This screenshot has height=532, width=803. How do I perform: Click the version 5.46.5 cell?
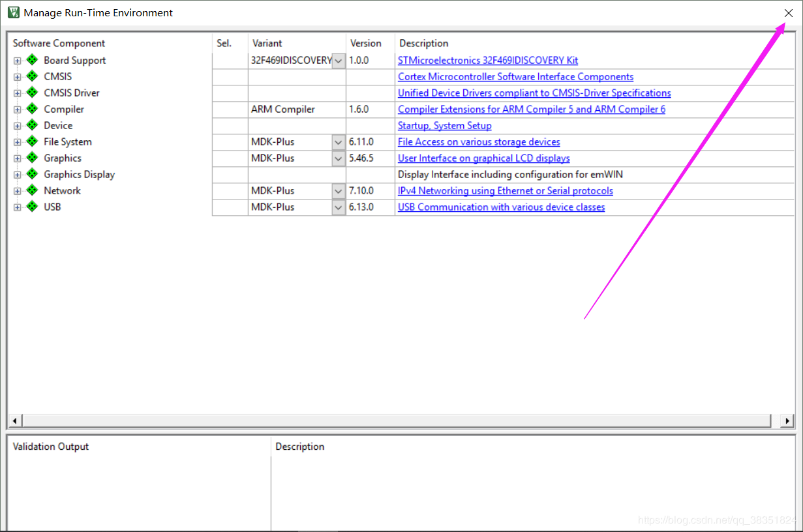(371, 158)
